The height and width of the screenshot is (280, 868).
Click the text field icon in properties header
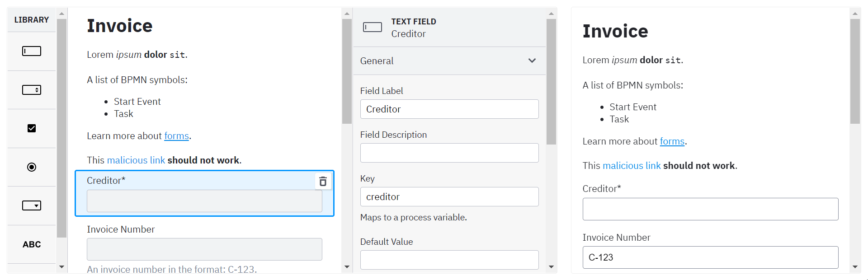click(x=373, y=28)
